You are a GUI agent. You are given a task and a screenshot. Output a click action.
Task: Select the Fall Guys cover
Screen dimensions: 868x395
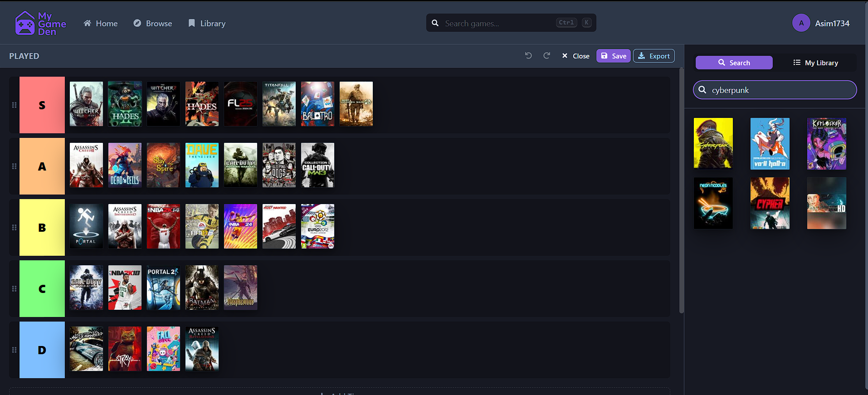pyautogui.click(x=163, y=349)
